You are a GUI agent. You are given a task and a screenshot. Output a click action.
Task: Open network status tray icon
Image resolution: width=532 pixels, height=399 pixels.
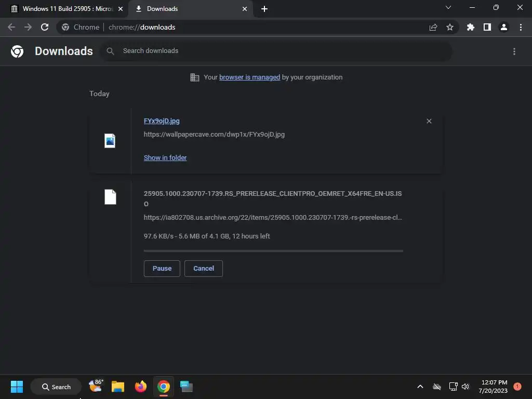[x=453, y=387]
